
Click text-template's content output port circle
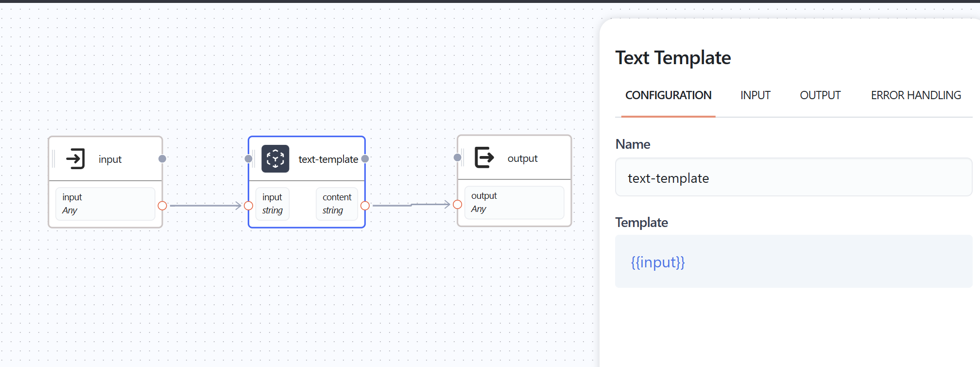(365, 206)
